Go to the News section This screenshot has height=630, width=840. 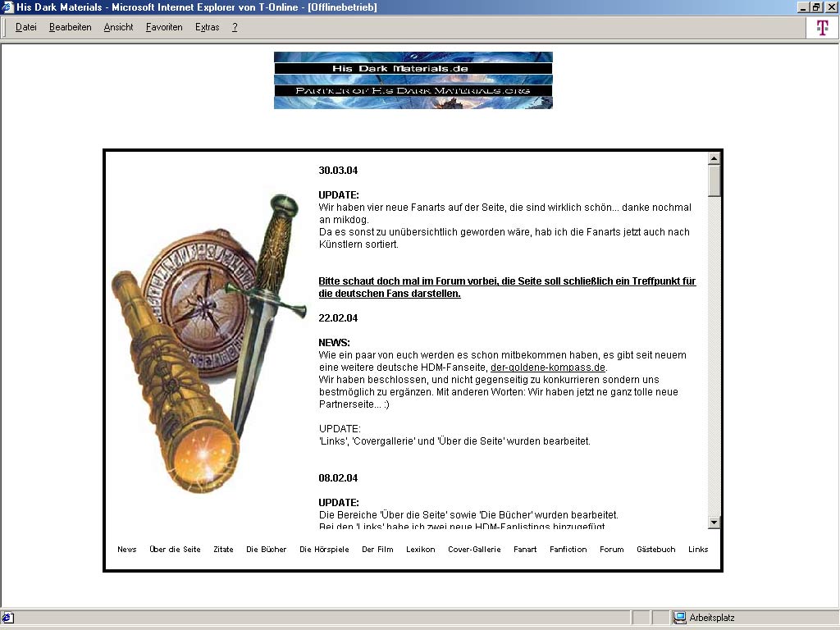[x=127, y=549]
